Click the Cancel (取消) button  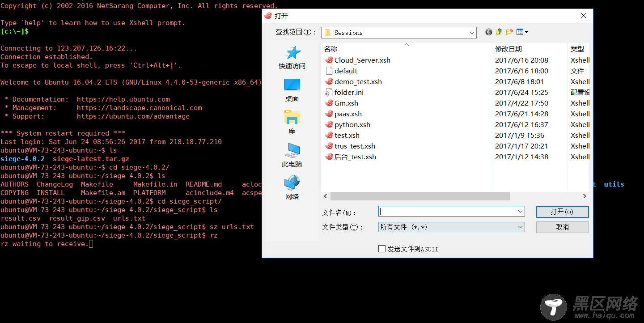[562, 227]
